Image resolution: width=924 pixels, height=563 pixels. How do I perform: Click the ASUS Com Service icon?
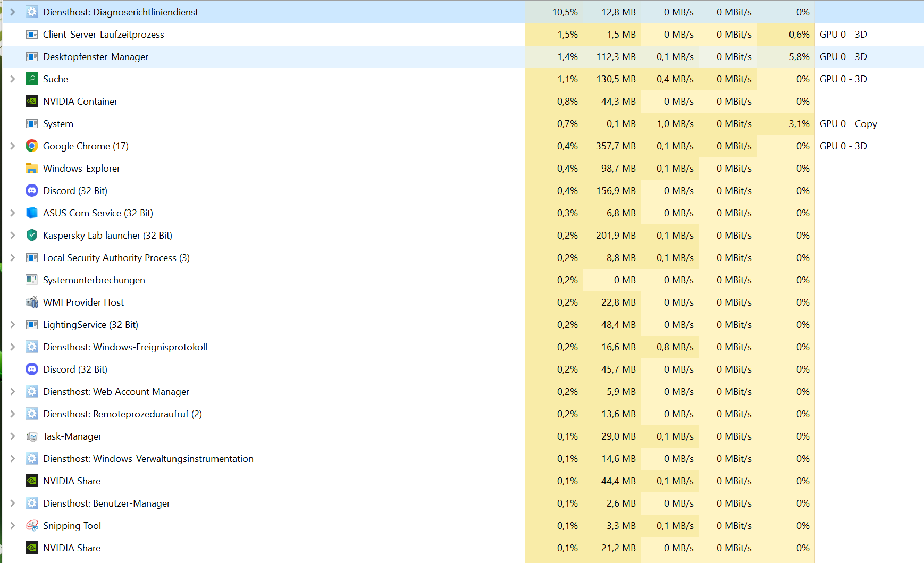point(32,213)
